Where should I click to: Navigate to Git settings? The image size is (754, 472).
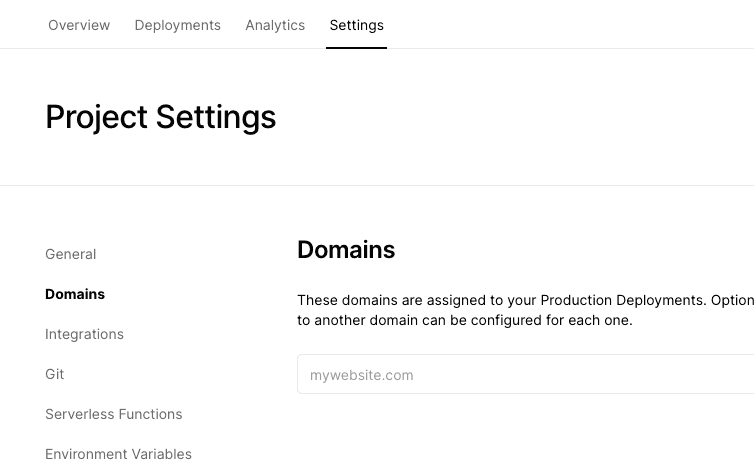tap(54, 374)
